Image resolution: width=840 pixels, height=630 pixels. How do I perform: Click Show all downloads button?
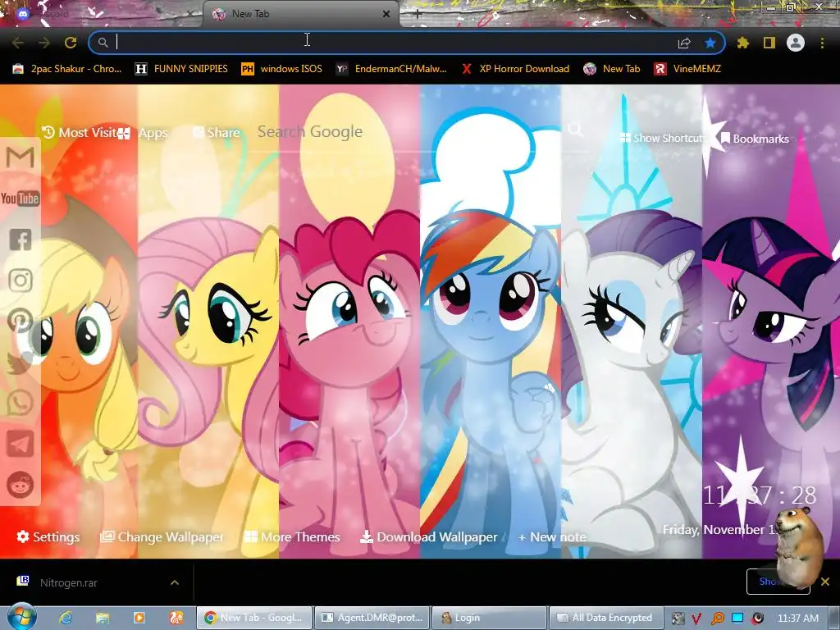778,582
